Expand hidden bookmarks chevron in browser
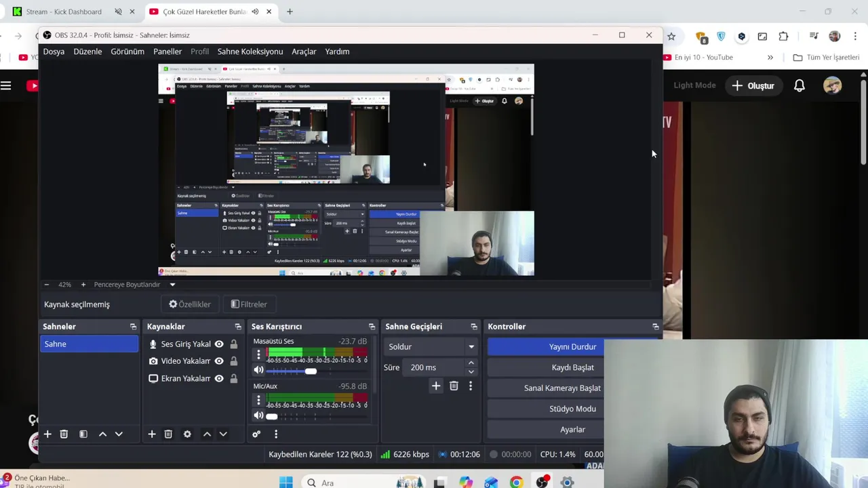868x488 pixels. (770, 58)
